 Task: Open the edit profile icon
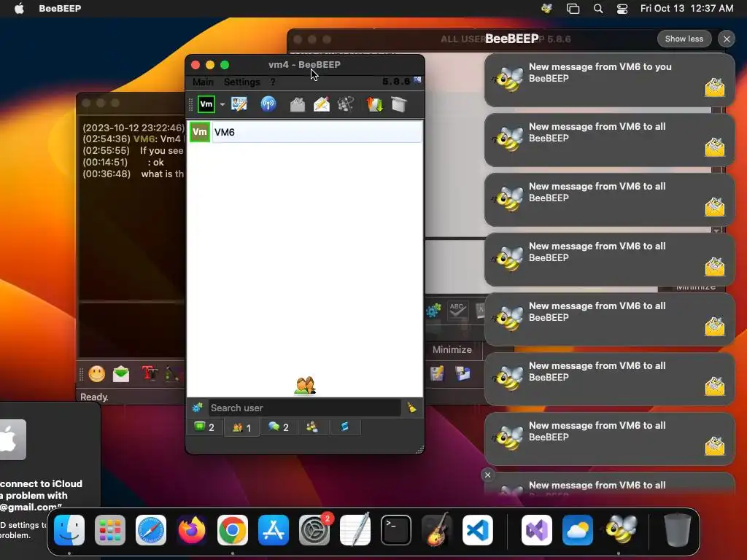click(239, 104)
